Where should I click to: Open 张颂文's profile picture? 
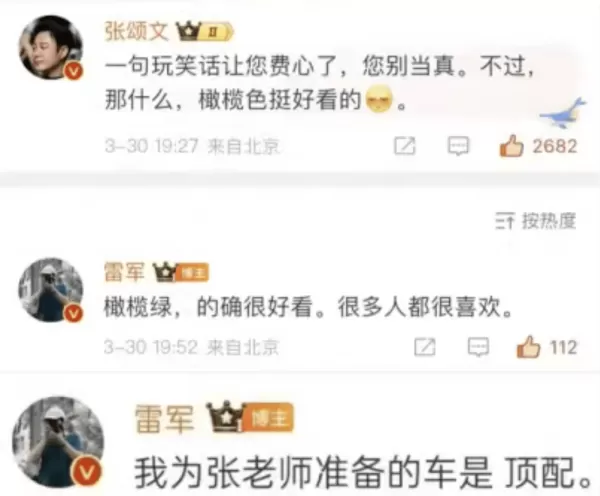coord(51,47)
